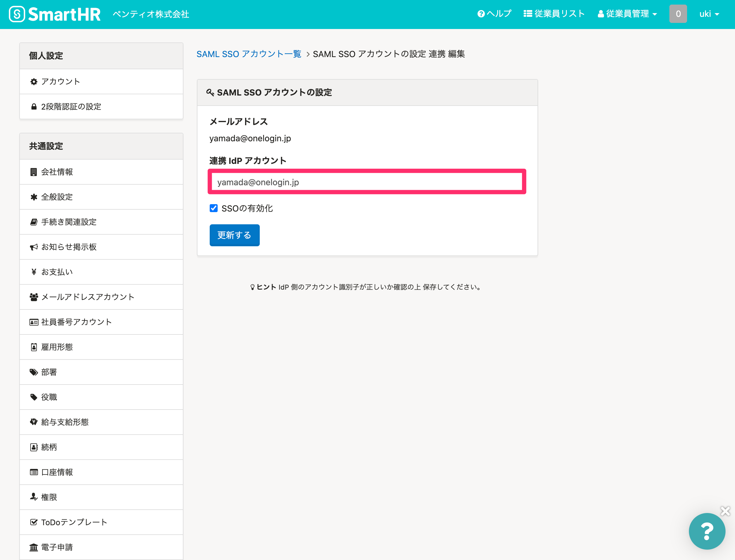The height and width of the screenshot is (560, 735).
Task: Click the list icon beside 口座情報
Action: point(34,472)
